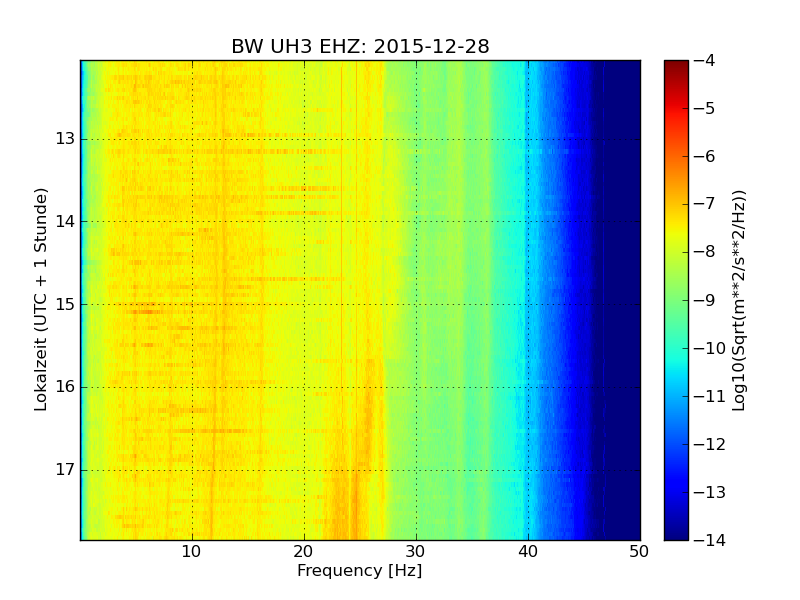Viewport: 800px width, 600px height.
Task: Click the colorbar tick label −9
Action: 705,300
